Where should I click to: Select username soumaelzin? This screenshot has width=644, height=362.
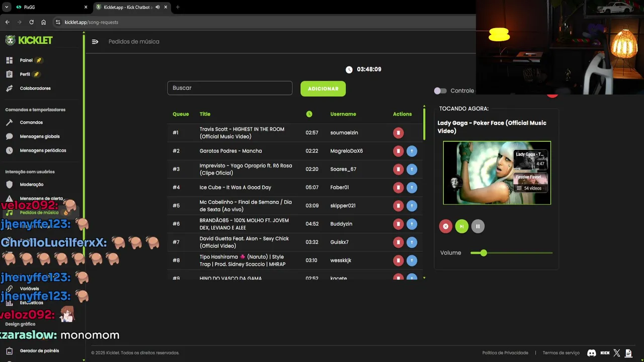pos(344,133)
